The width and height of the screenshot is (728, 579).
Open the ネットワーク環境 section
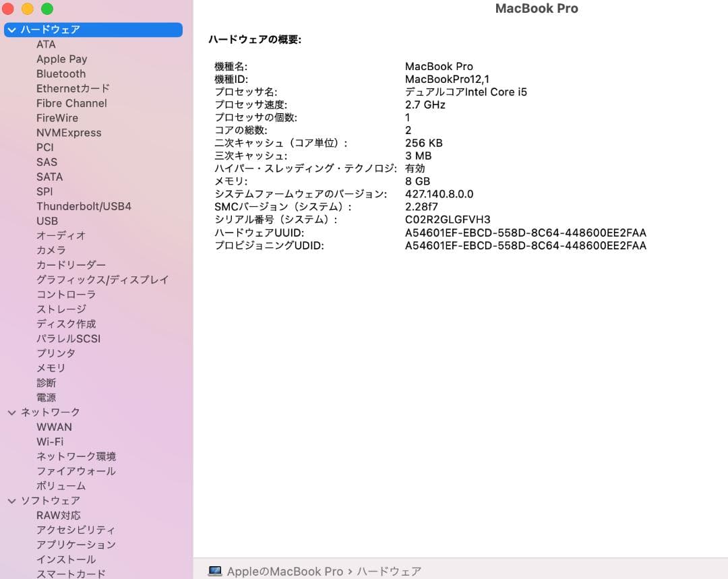76,456
